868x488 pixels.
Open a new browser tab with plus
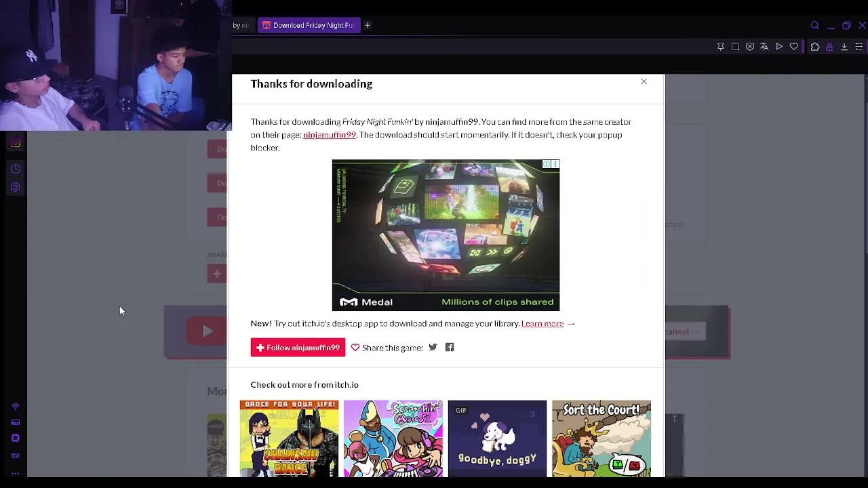click(368, 25)
